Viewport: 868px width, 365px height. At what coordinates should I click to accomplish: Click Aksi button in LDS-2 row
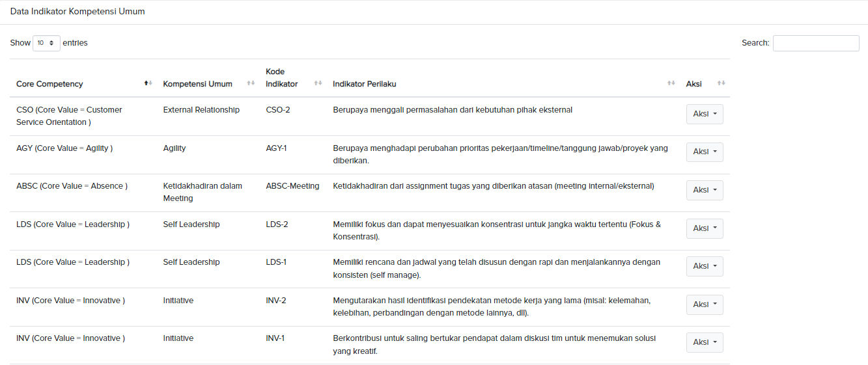point(704,228)
